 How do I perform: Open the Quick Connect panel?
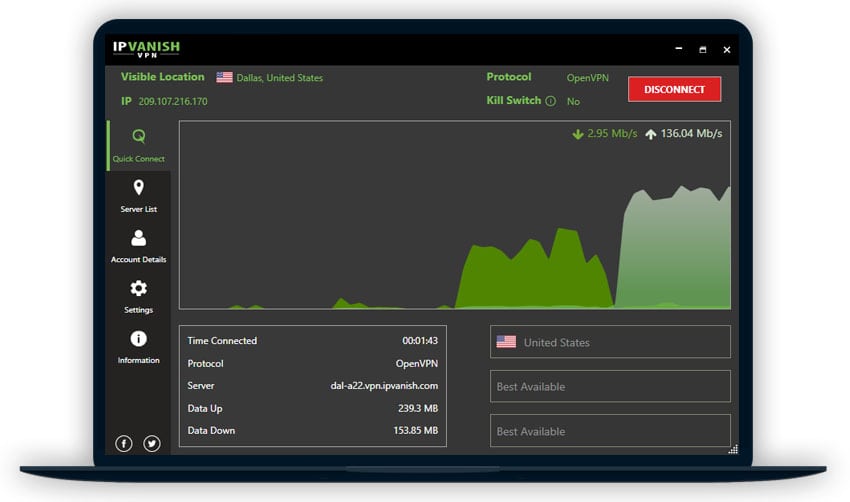pyautogui.click(x=139, y=145)
